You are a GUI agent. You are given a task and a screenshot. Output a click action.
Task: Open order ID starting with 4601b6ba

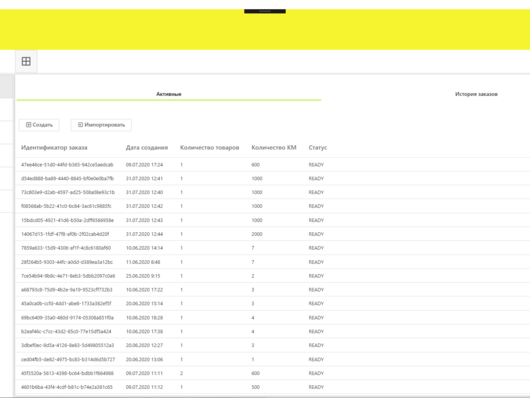[67, 387]
